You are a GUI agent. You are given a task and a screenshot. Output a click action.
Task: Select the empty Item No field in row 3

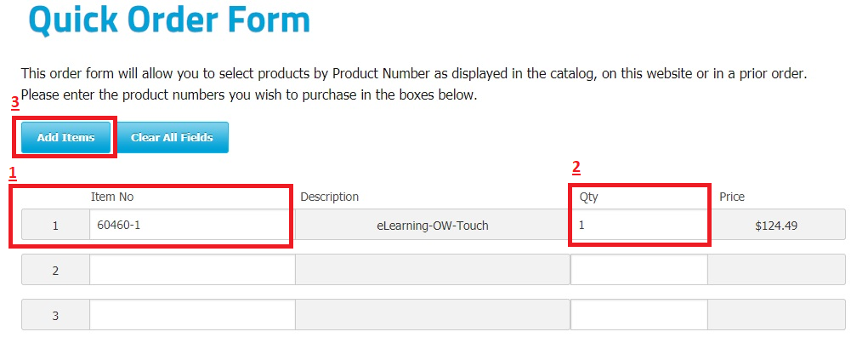pyautogui.click(x=191, y=315)
